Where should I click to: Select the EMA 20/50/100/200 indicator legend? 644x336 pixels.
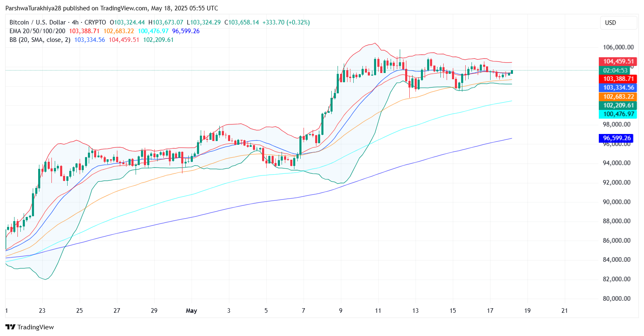(37, 31)
